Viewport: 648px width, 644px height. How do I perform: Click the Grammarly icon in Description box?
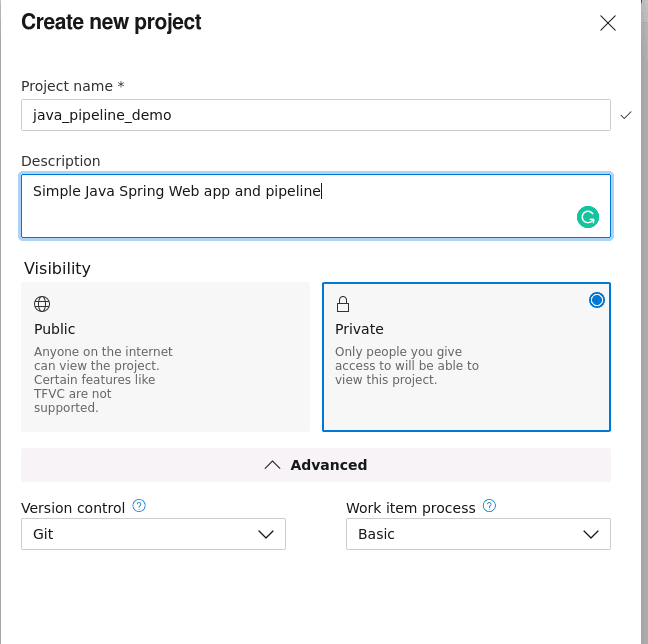click(x=588, y=217)
